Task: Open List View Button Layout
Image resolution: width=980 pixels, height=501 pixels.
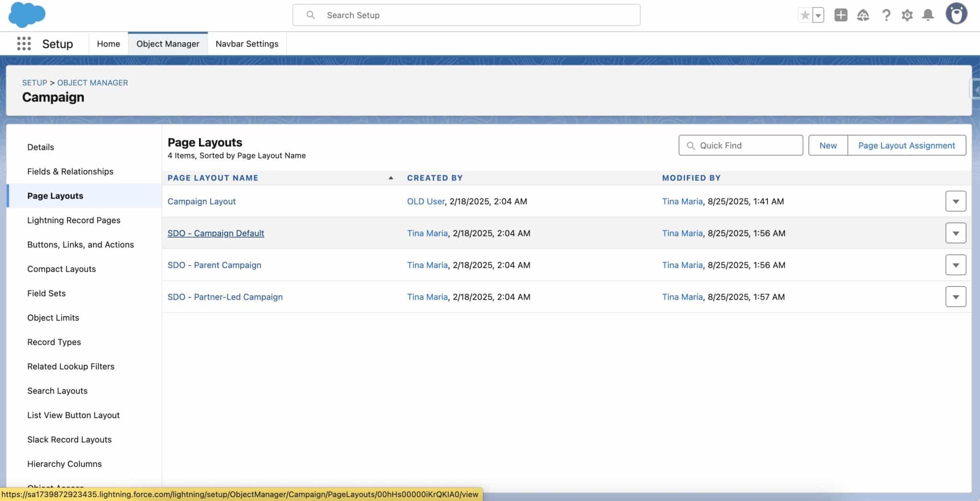Action: 73,416
